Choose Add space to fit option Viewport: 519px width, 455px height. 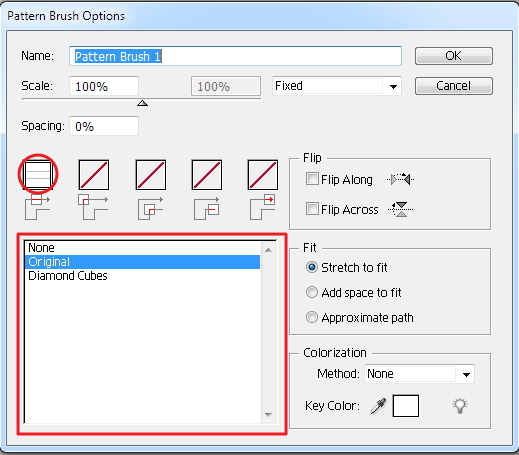[x=312, y=292]
